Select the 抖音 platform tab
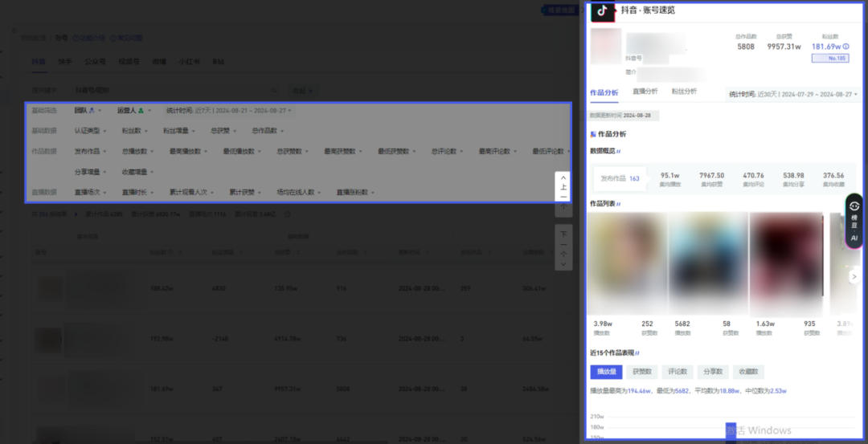The height and width of the screenshot is (444, 868). point(39,62)
